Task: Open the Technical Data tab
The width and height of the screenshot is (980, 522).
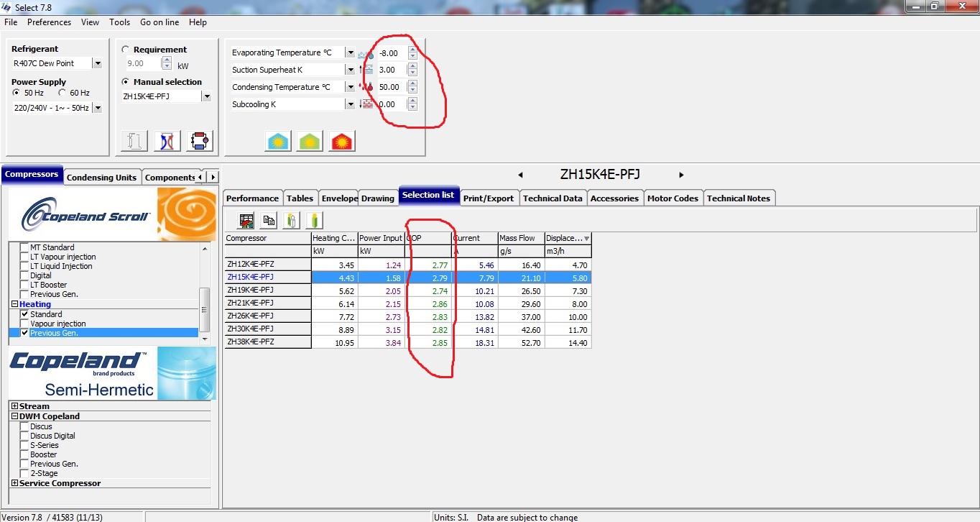Action: (x=553, y=198)
